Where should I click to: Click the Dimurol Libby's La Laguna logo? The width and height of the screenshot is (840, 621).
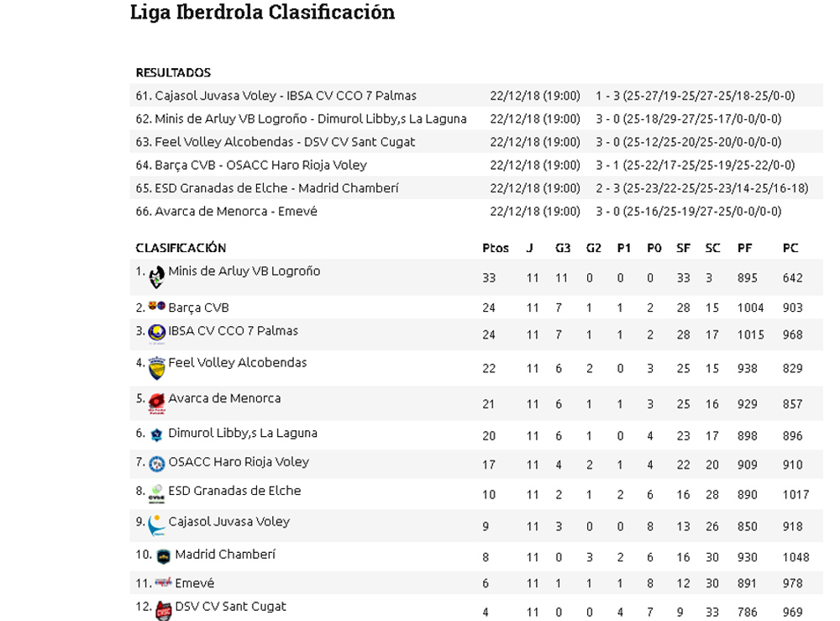tap(156, 434)
